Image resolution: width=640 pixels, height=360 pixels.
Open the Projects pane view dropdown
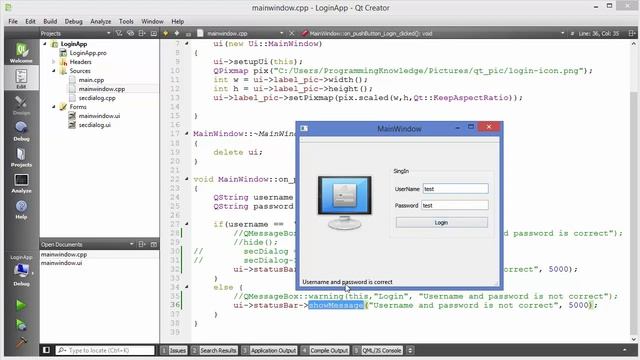(108, 33)
